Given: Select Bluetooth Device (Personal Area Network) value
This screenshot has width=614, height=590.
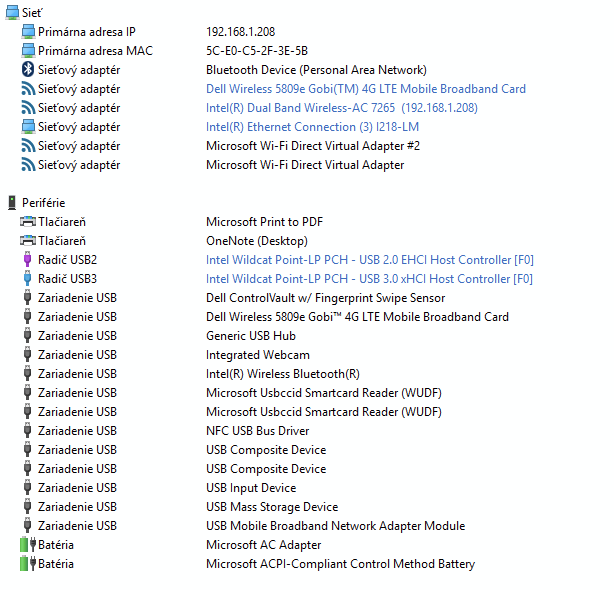Looking at the screenshot, I should click(x=316, y=70).
